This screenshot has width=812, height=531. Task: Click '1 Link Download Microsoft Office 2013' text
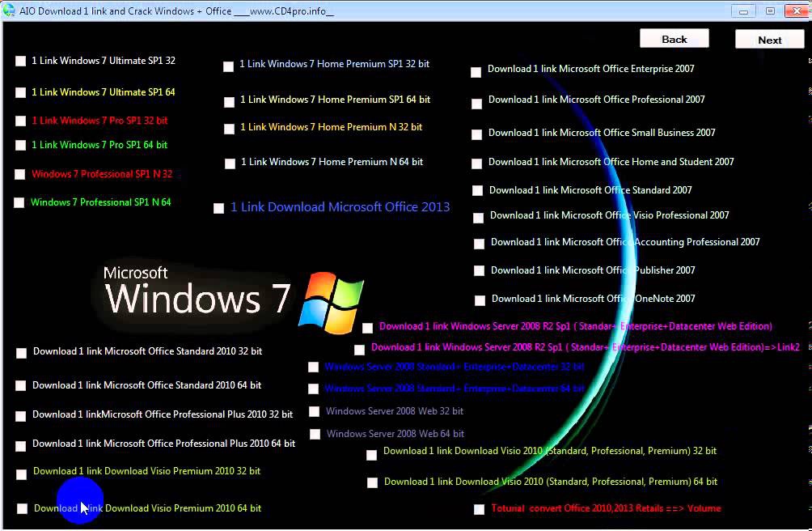coord(340,207)
